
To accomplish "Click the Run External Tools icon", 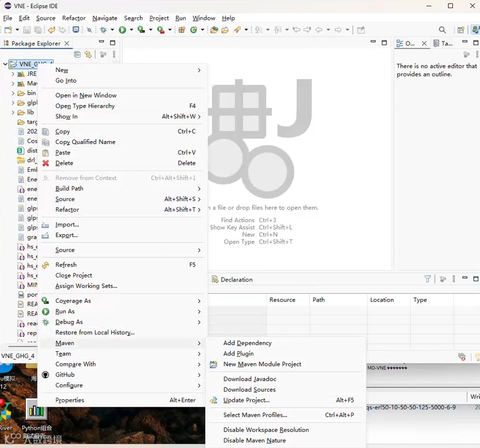I will pos(161,30).
